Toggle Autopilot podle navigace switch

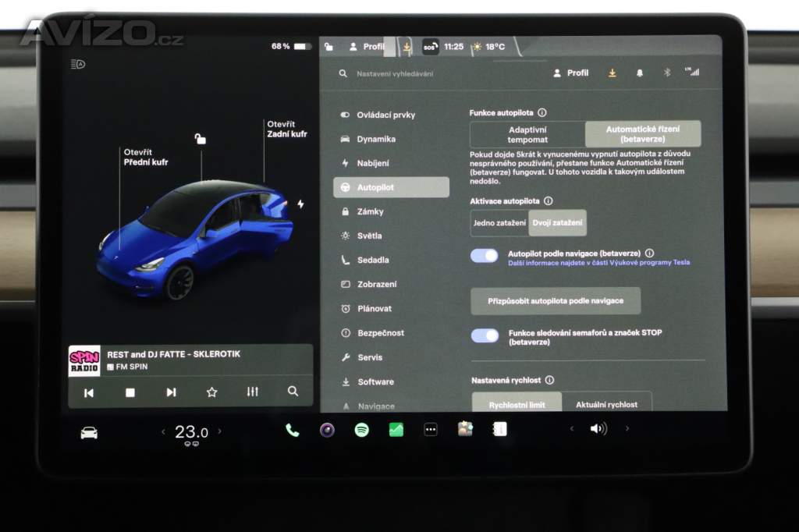point(485,256)
